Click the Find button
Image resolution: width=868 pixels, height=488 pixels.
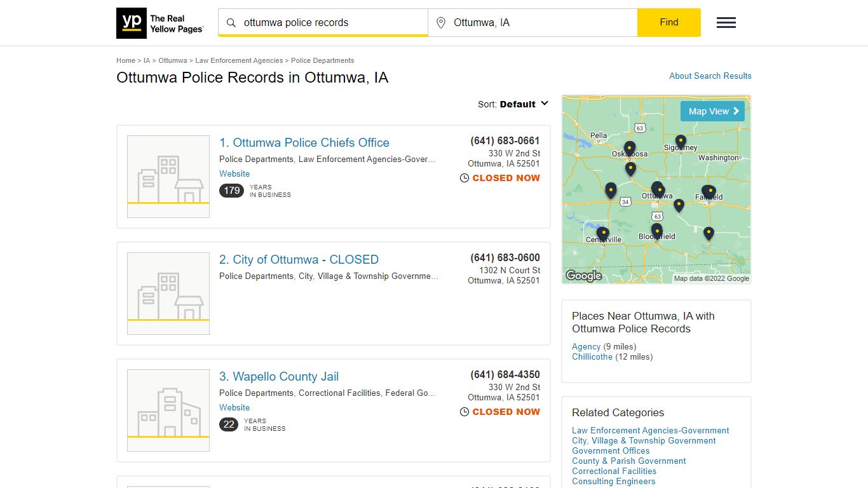click(669, 23)
